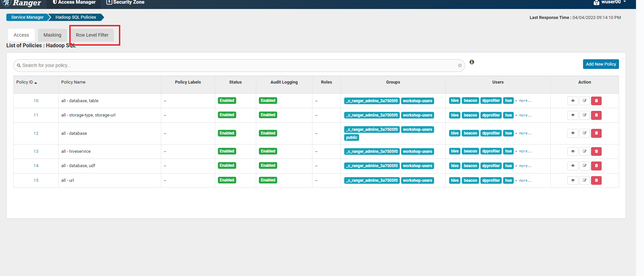Click the Ranger logo
Screen dimensions: 644x276
click(22, 3)
